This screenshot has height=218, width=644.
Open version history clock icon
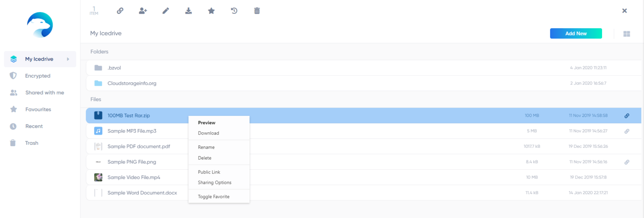[234, 11]
